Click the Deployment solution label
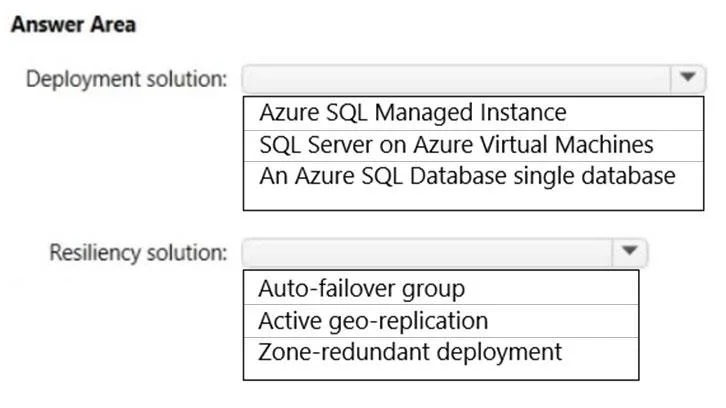Screen dimensions: 726x408 [x=126, y=79]
